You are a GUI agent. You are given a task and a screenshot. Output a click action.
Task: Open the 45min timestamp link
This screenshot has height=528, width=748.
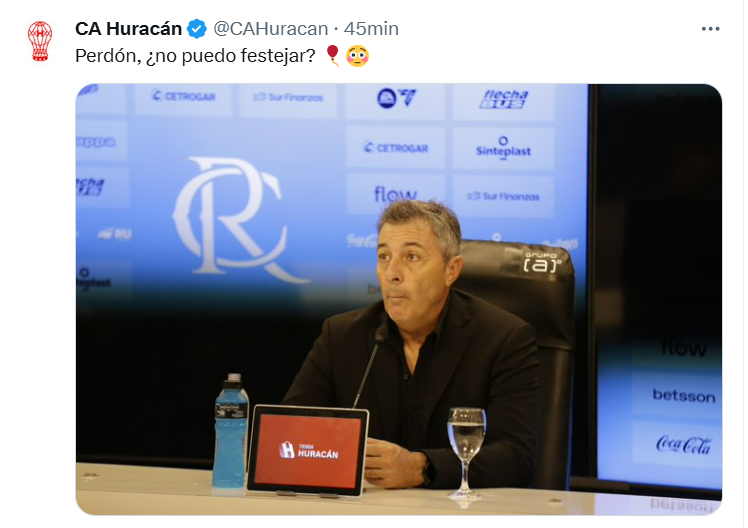[x=371, y=29]
